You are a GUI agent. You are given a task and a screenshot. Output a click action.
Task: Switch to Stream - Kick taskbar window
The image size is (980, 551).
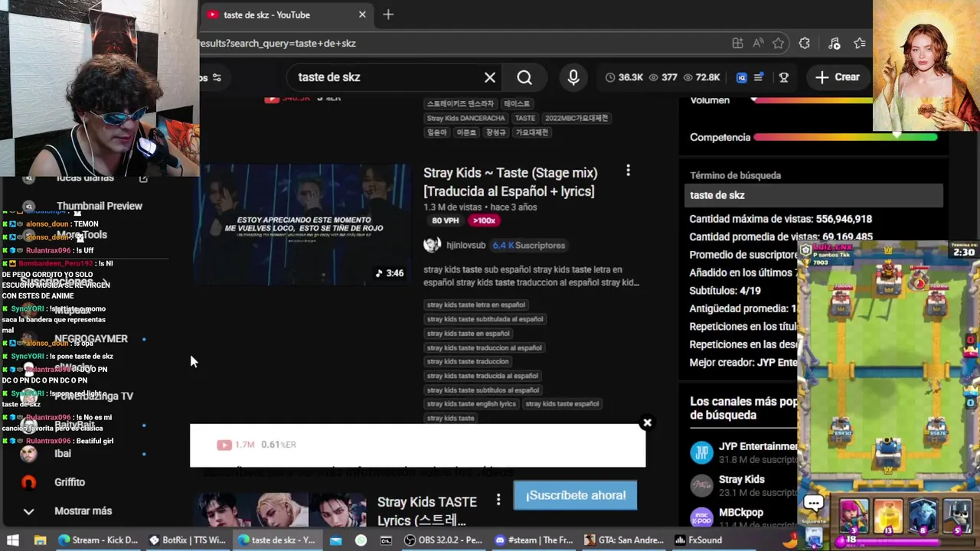(x=98, y=540)
